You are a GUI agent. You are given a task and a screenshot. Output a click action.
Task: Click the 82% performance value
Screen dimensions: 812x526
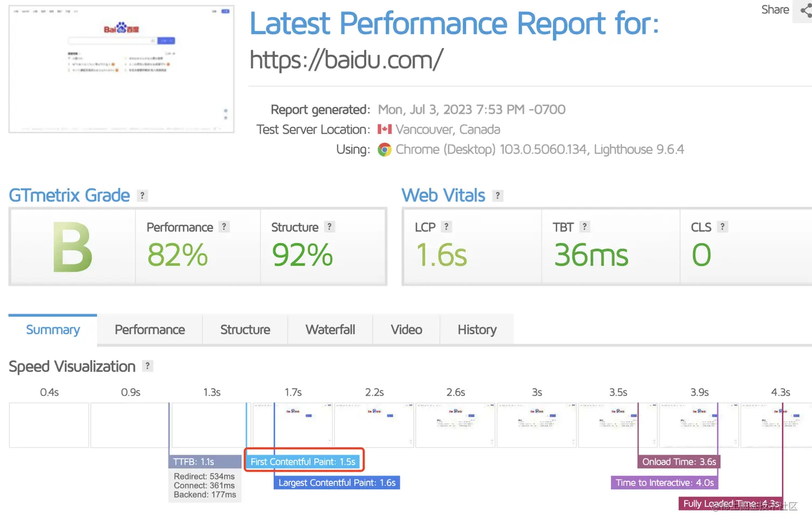coord(177,254)
